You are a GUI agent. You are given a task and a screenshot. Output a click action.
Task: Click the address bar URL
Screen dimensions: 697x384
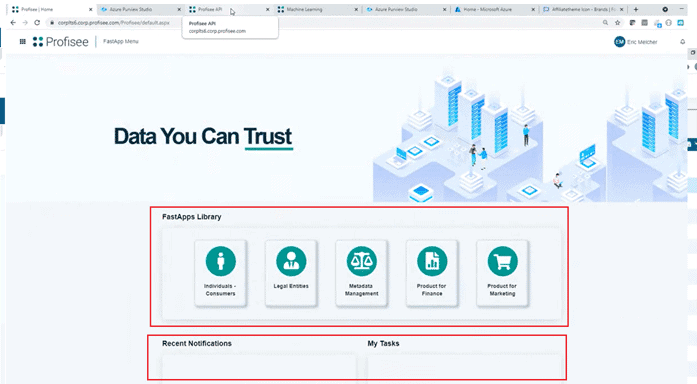point(113,23)
